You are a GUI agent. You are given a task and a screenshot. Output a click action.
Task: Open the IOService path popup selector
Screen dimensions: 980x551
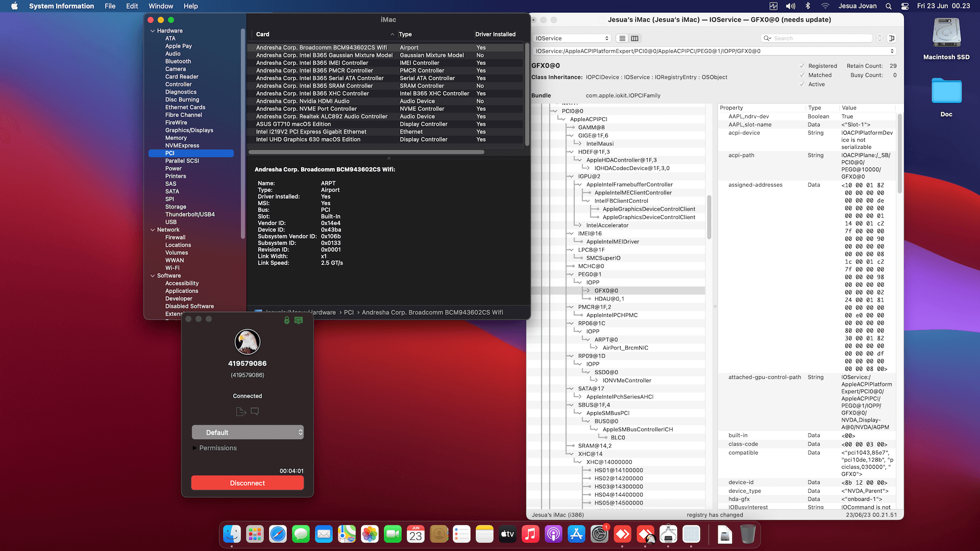[x=715, y=51]
